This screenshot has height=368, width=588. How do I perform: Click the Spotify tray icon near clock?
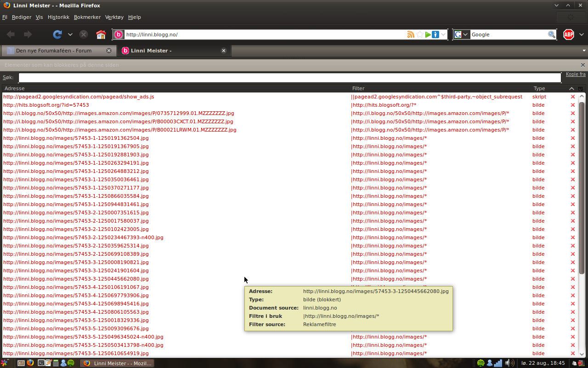(x=481, y=363)
